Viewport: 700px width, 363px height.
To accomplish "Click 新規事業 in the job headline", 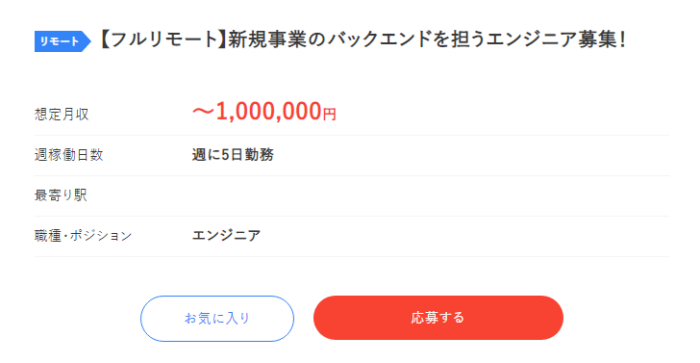I will pos(267,40).
